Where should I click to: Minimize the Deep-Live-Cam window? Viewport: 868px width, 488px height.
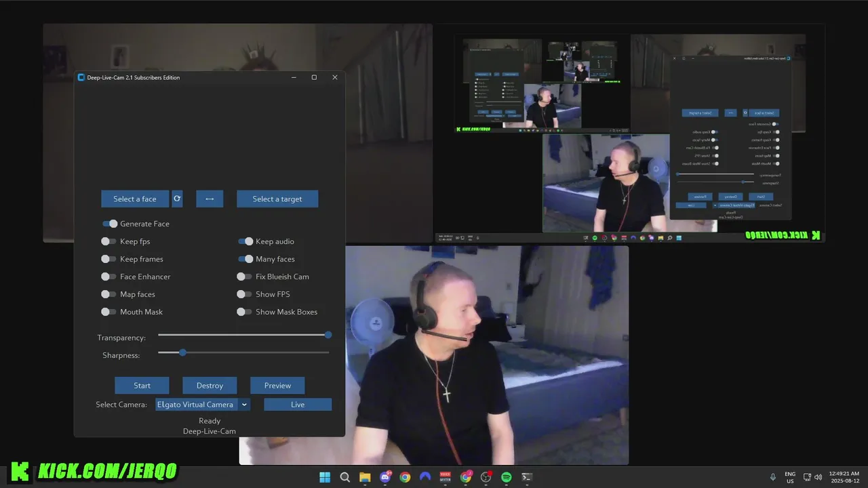[x=294, y=77]
